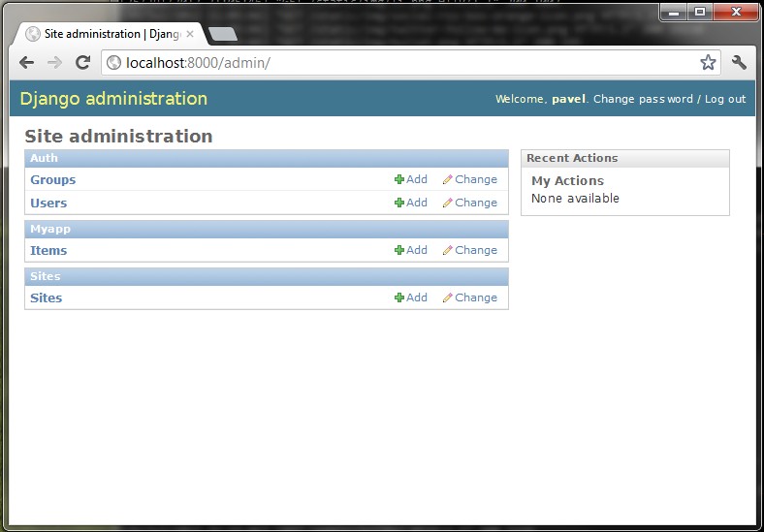Viewport: 764px width, 532px height.
Task: Click the username pavel in the header
Action: (568, 99)
